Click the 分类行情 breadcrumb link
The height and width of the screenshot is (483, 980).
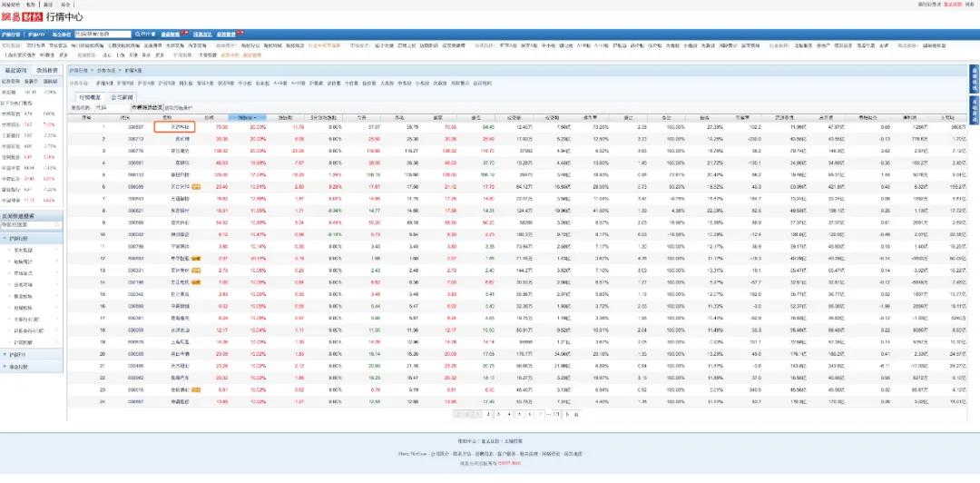(x=106, y=72)
